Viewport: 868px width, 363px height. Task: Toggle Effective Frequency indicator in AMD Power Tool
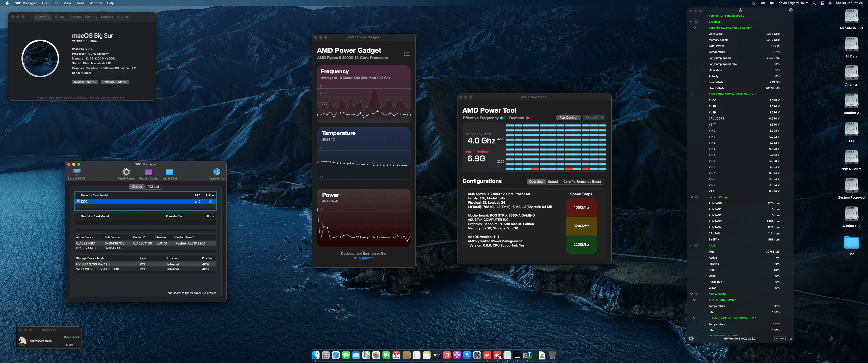pyautogui.click(x=502, y=118)
